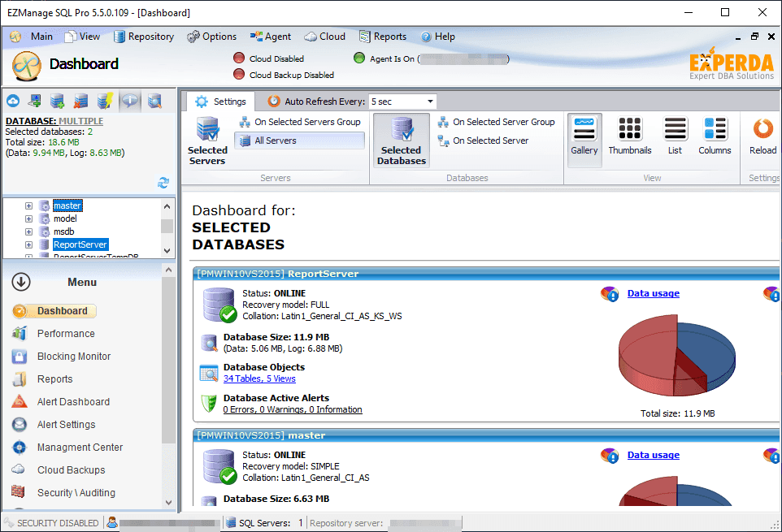782x532 pixels.
Task: Click the remove server icon with red X
Action: [80, 101]
